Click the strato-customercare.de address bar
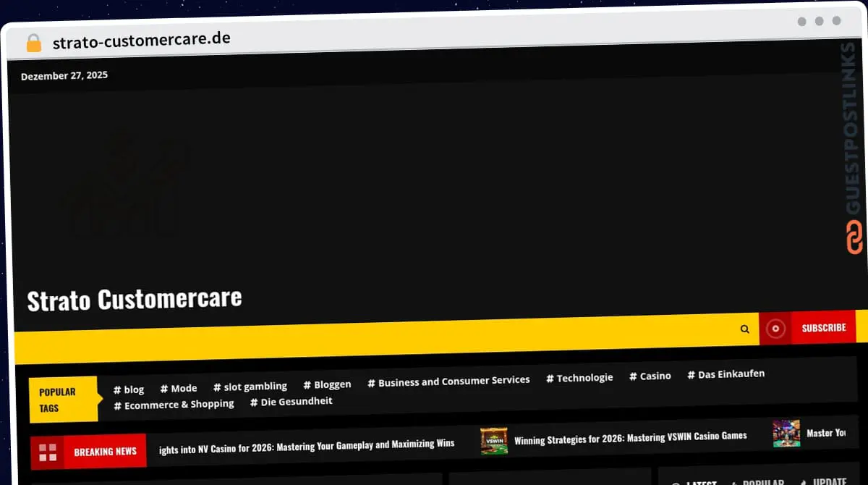The image size is (868, 485). (x=142, y=41)
